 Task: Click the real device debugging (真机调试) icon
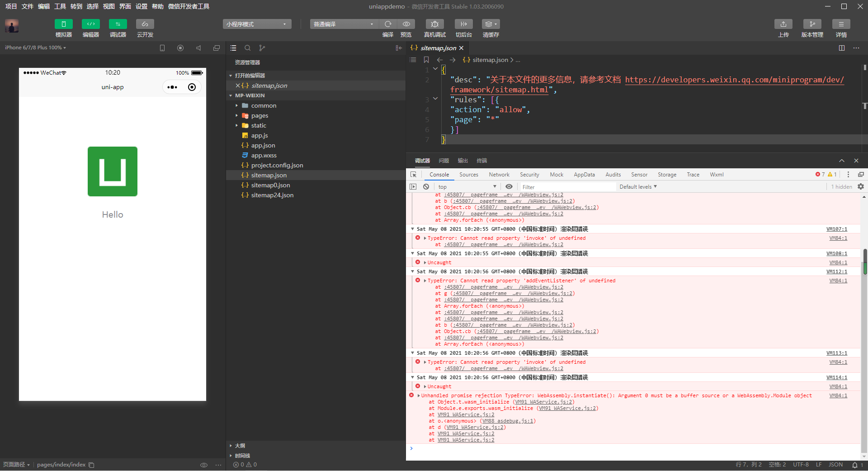[x=434, y=24]
